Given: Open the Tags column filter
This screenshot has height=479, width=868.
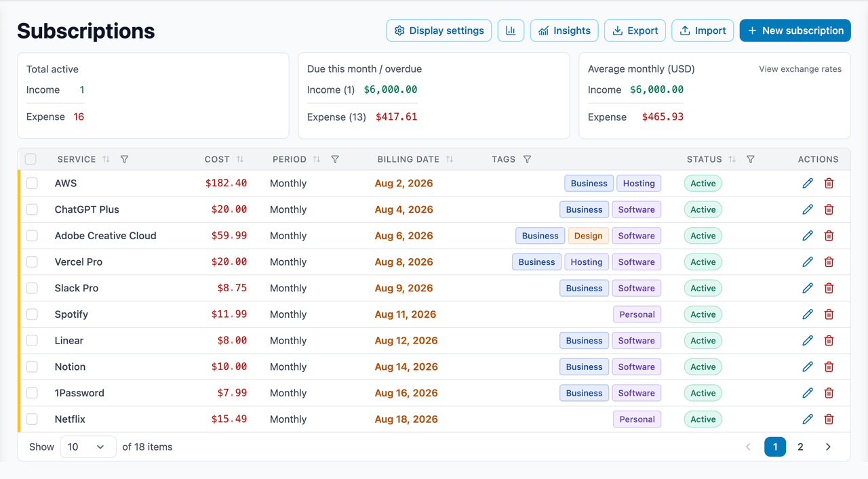Looking at the screenshot, I should [527, 159].
